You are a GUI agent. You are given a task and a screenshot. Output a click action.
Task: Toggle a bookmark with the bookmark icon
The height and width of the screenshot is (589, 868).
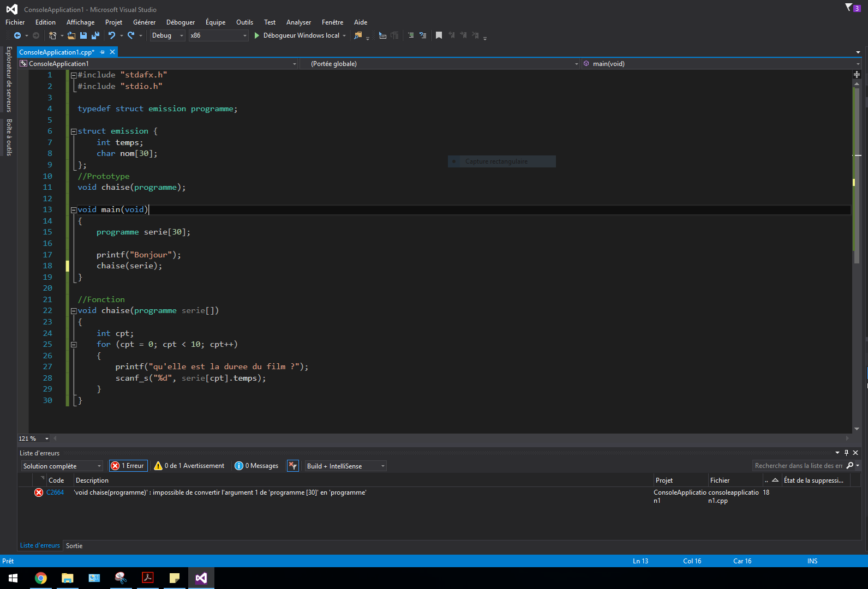[x=439, y=35]
